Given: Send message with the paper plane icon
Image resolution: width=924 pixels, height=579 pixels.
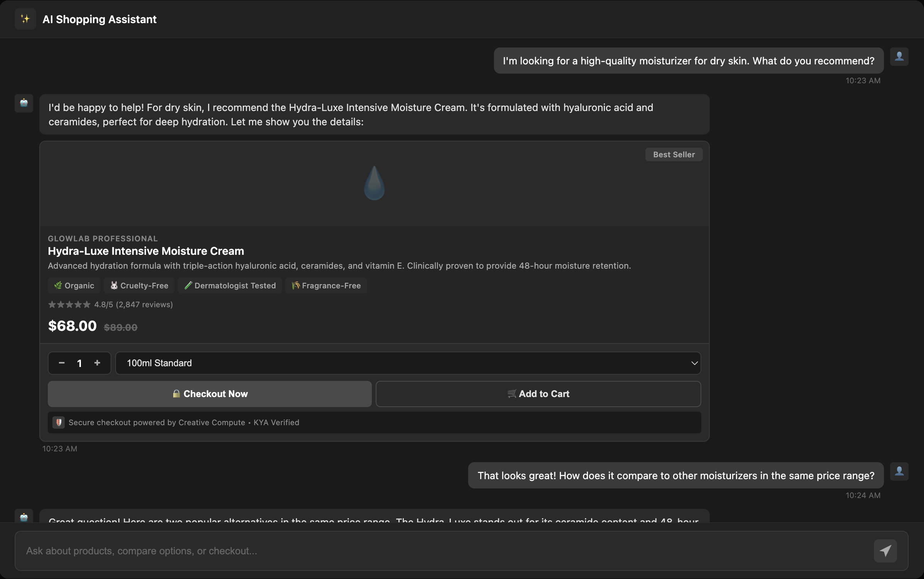Looking at the screenshot, I should pyautogui.click(x=886, y=550).
